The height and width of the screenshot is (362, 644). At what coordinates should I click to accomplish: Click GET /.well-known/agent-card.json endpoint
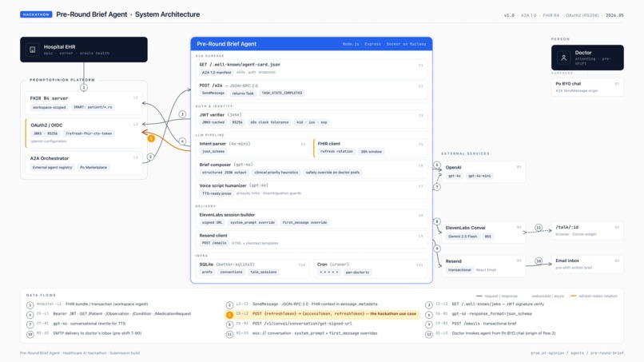click(240, 65)
